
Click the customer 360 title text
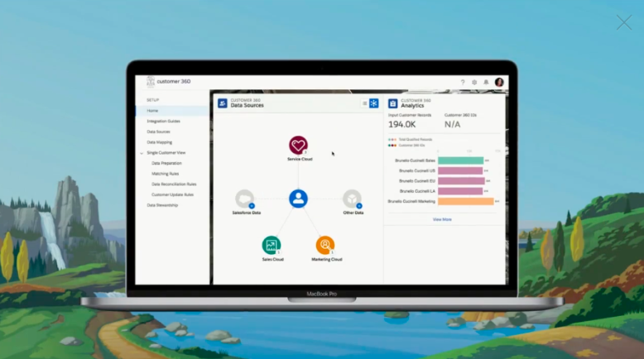pyautogui.click(x=174, y=81)
